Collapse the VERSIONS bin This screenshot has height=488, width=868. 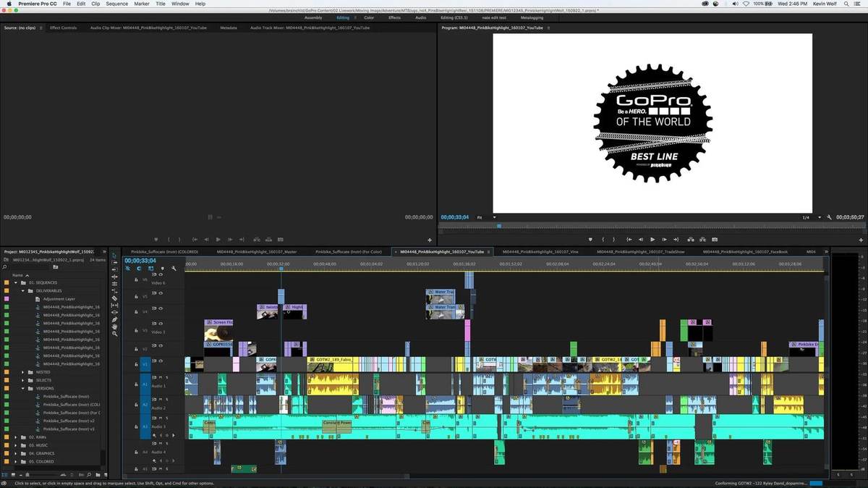click(22, 388)
